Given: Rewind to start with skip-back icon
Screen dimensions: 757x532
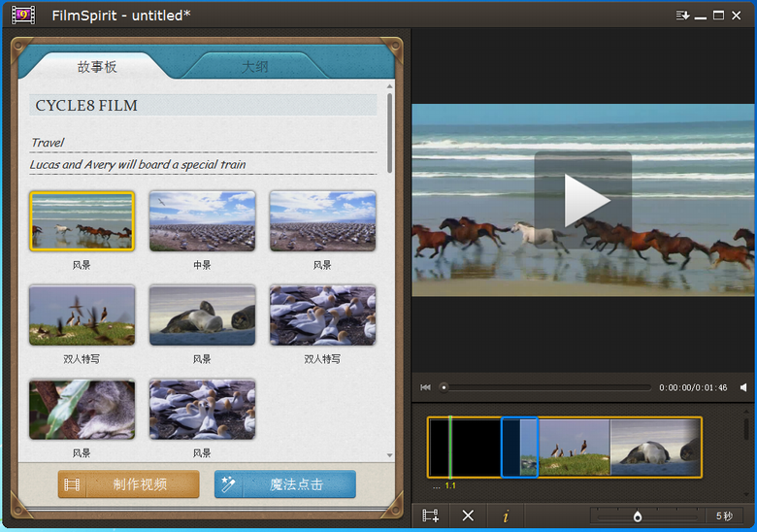Looking at the screenshot, I should 425,387.
